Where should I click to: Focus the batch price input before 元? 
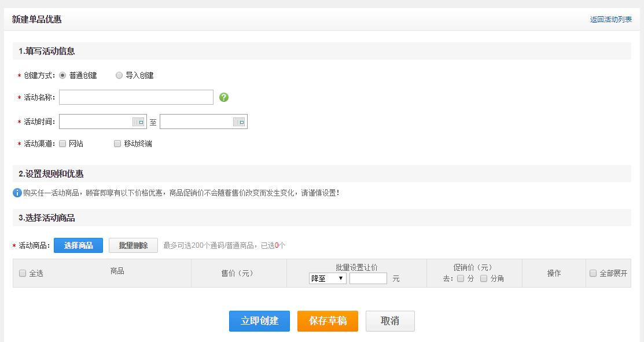(x=368, y=279)
